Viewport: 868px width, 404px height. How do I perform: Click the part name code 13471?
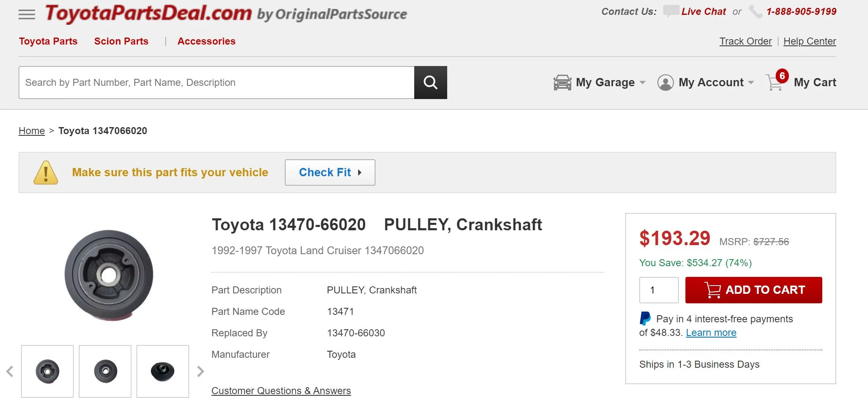pyautogui.click(x=340, y=312)
